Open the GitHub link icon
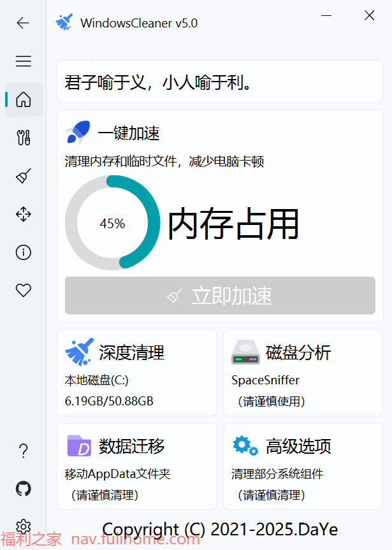 (x=24, y=489)
